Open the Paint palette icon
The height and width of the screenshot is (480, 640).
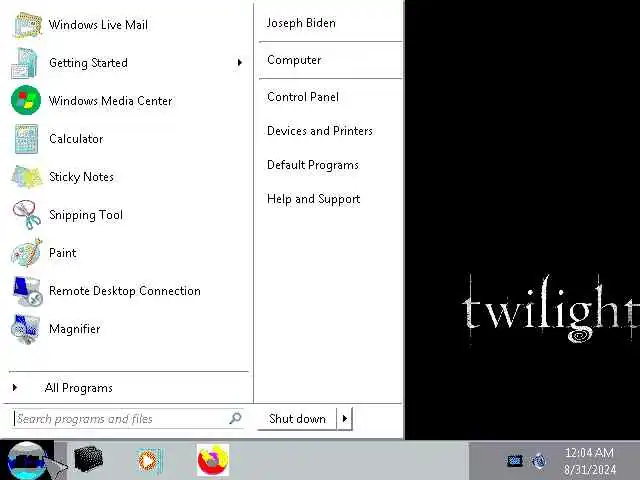pos(27,253)
